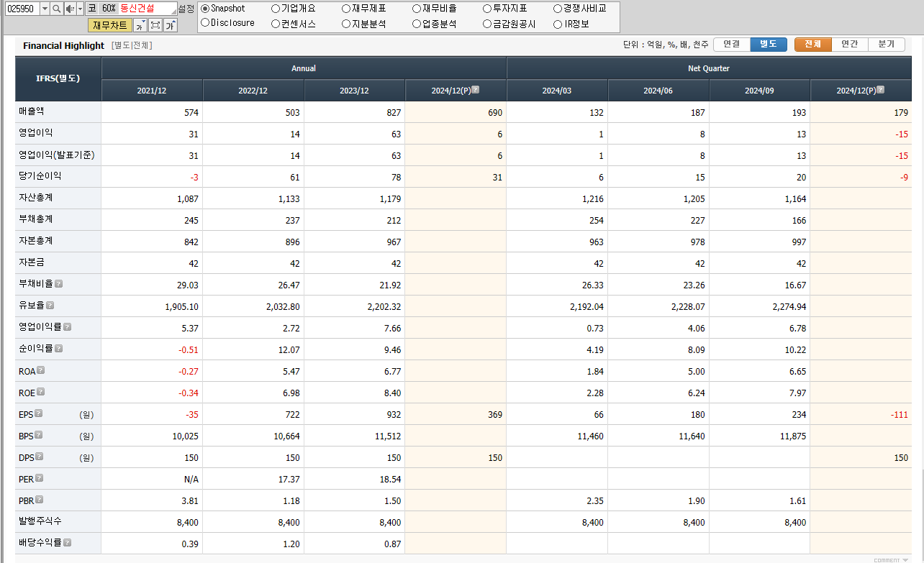Expand the comment section at bottom right
Viewport: 924px width, 563px height.
pos(891,559)
